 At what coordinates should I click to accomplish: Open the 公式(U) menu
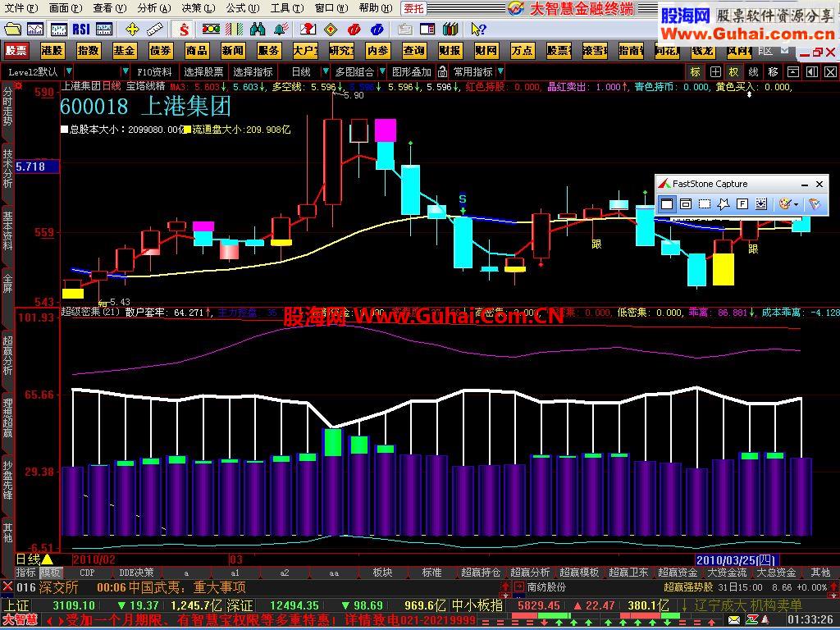(x=243, y=8)
